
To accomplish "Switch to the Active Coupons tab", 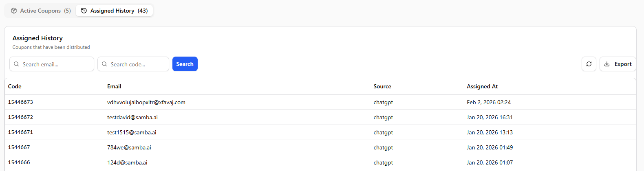I will coord(41,11).
